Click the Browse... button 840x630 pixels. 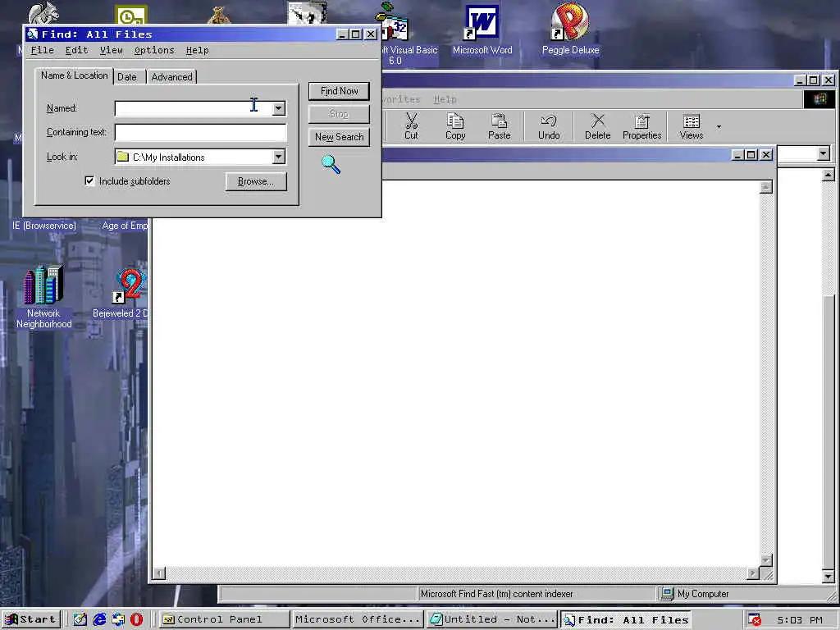click(x=256, y=181)
